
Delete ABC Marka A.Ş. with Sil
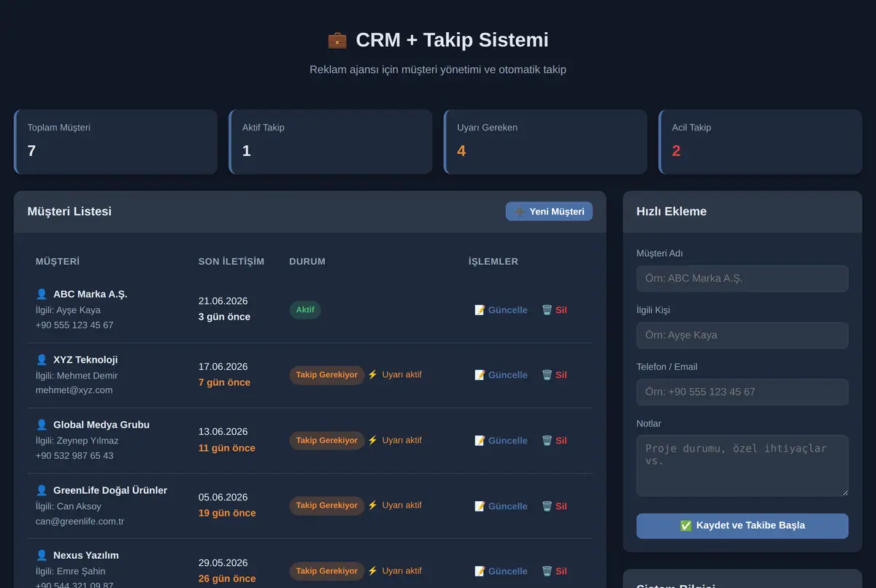click(554, 310)
